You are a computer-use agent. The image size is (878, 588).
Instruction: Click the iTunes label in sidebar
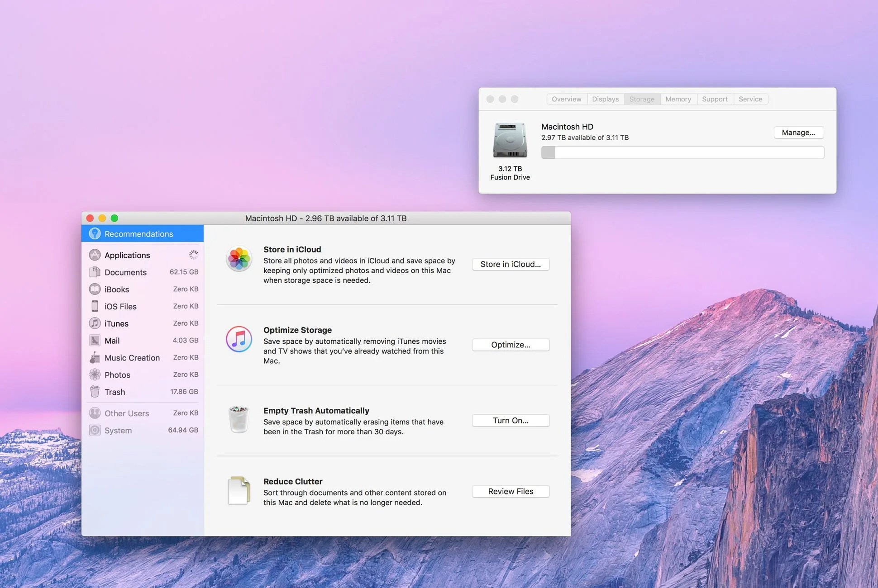tap(116, 324)
